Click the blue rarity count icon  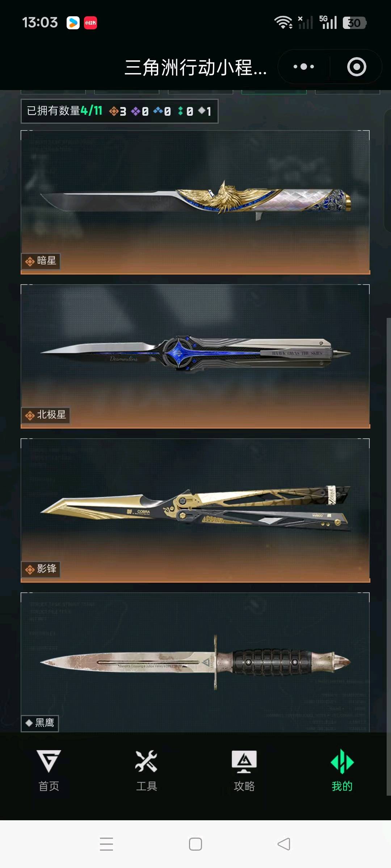[x=158, y=110]
